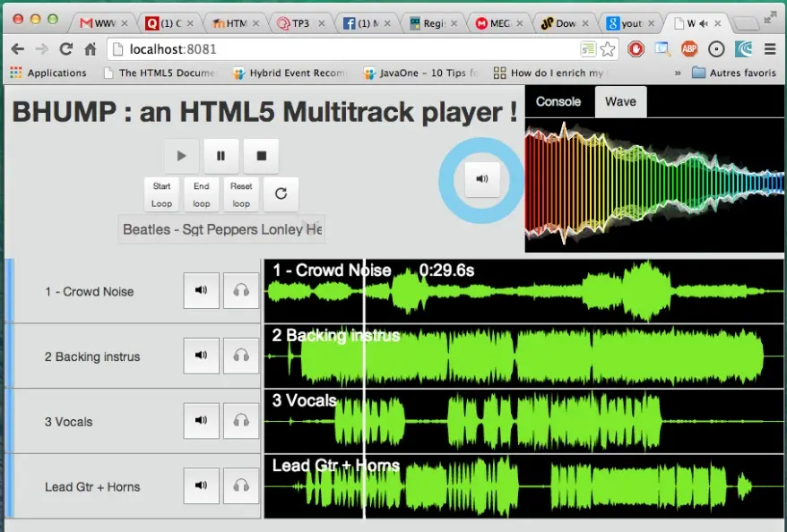This screenshot has height=532, width=787.
Task: Go to the browser Home page
Action: click(x=91, y=49)
